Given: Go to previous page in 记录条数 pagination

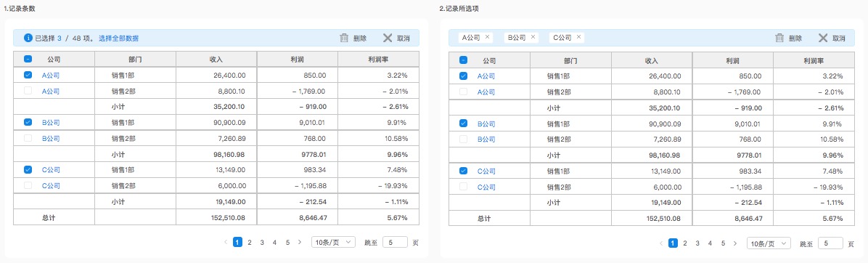Looking at the screenshot, I should click(225, 242).
